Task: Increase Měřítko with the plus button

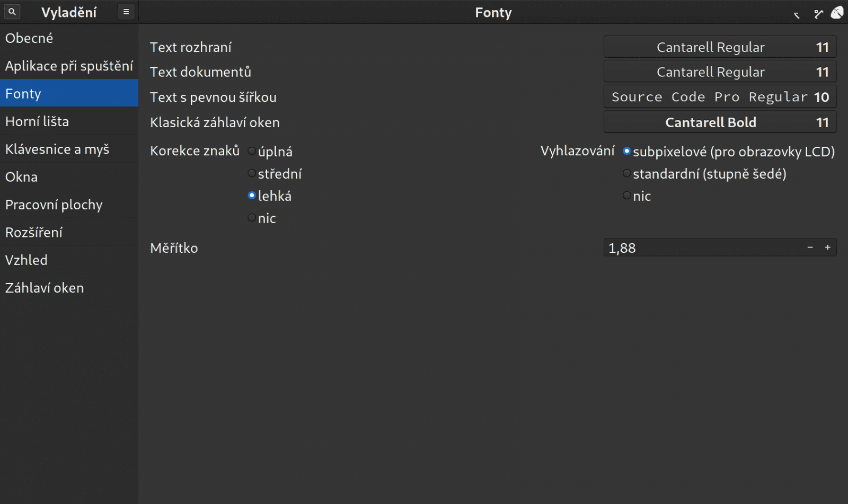Action: click(827, 247)
